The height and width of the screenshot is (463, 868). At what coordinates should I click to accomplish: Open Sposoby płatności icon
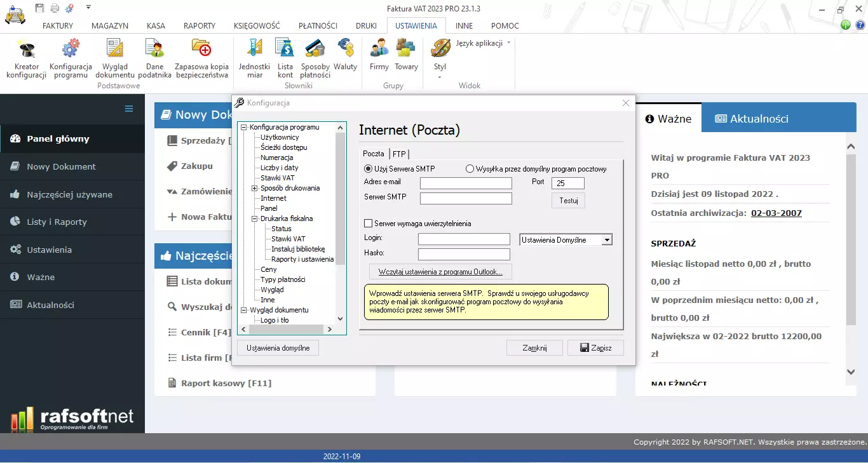[315, 50]
